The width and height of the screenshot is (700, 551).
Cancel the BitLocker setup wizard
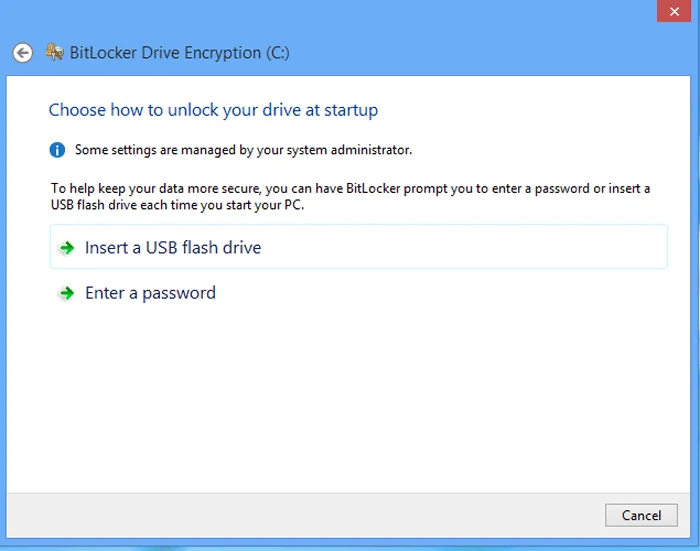click(641, 515)
